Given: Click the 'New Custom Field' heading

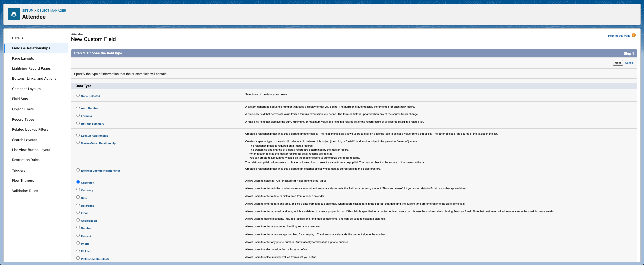Looking at the screenshot, I should 94,39.
